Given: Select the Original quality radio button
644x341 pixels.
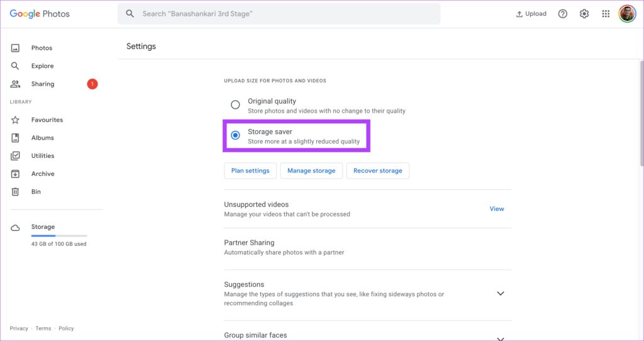Looking at the screenshot, I should 235,105.
